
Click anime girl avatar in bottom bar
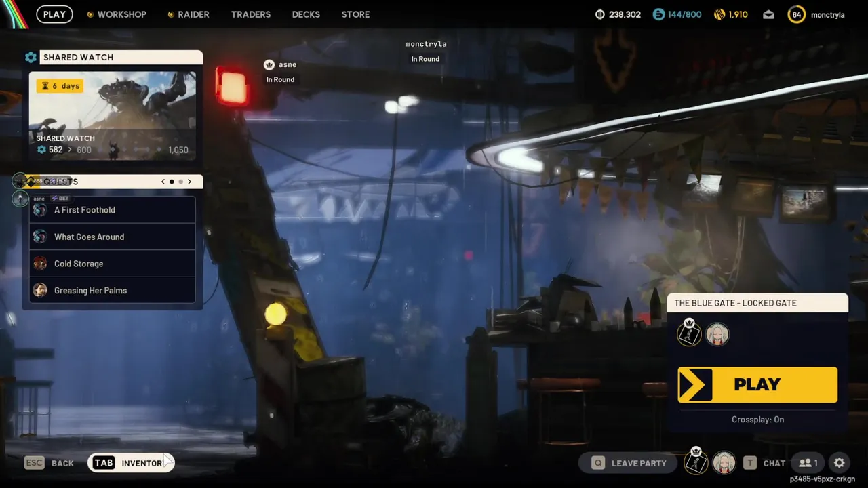[x=724, y=463]
